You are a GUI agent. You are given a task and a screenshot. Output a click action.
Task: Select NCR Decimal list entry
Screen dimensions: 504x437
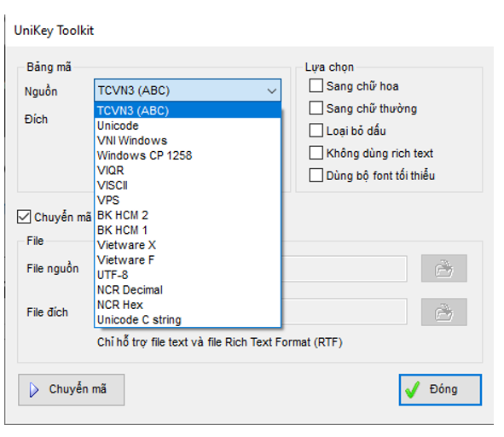[x=188, y=289]
